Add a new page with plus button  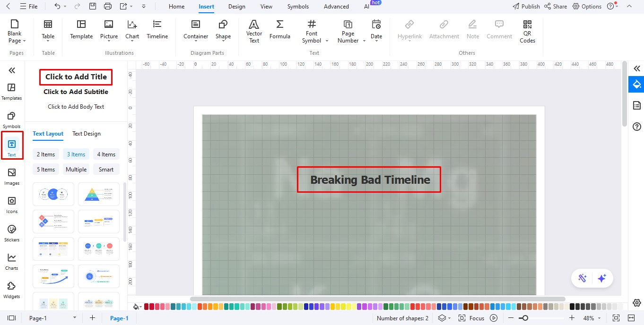92,318
